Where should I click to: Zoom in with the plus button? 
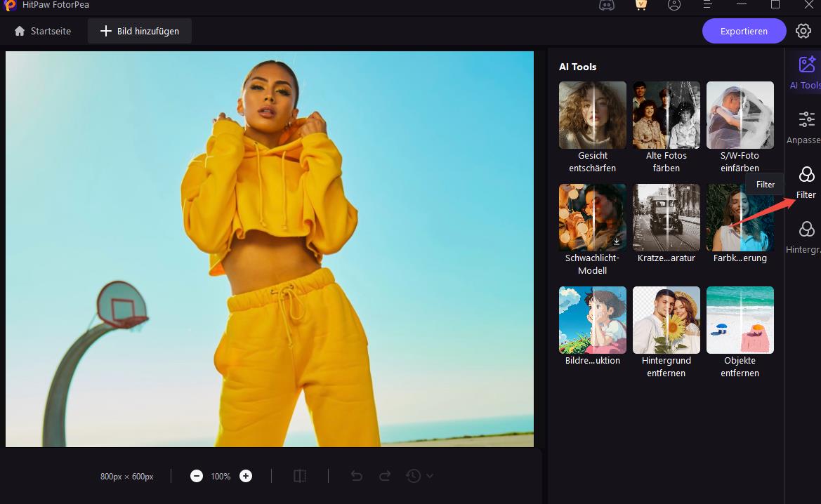pos(246,476)
